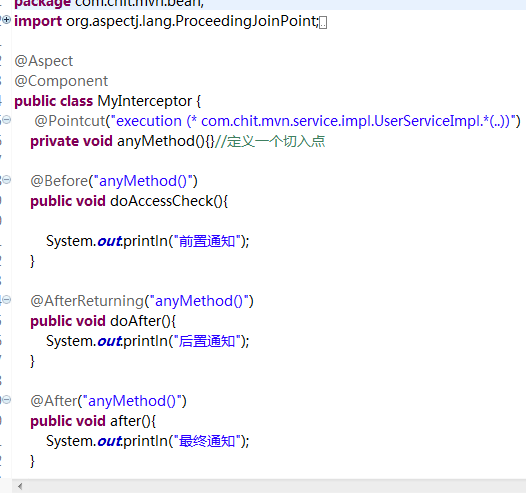This screenshot has width=526, height=493.
Task: Click the @AfterReturning annotation
Action: pos(87,301)
